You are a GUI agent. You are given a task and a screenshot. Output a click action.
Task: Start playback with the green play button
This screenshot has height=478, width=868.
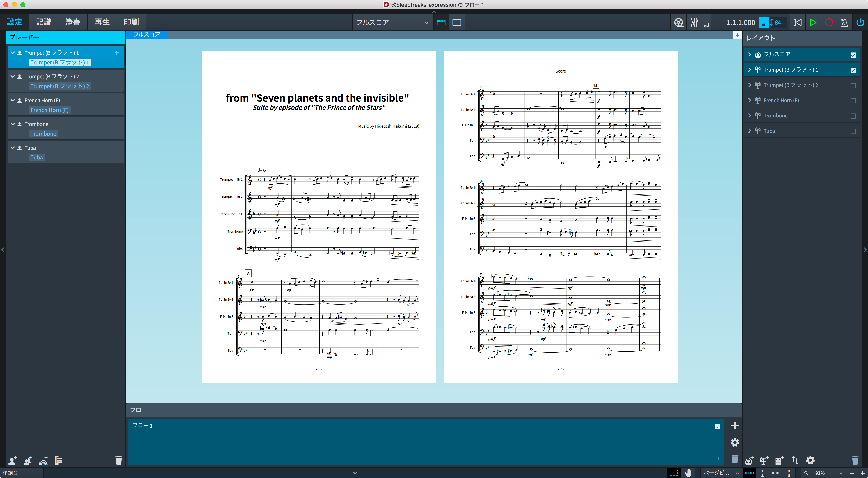pyautogui.click(x=813, y=22)
